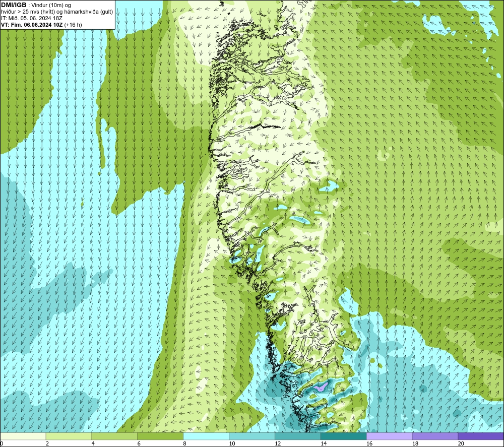Click the 2-4 m/s light green legend swatch
Viewport: 504px width, 447px height.
point(69,436)
